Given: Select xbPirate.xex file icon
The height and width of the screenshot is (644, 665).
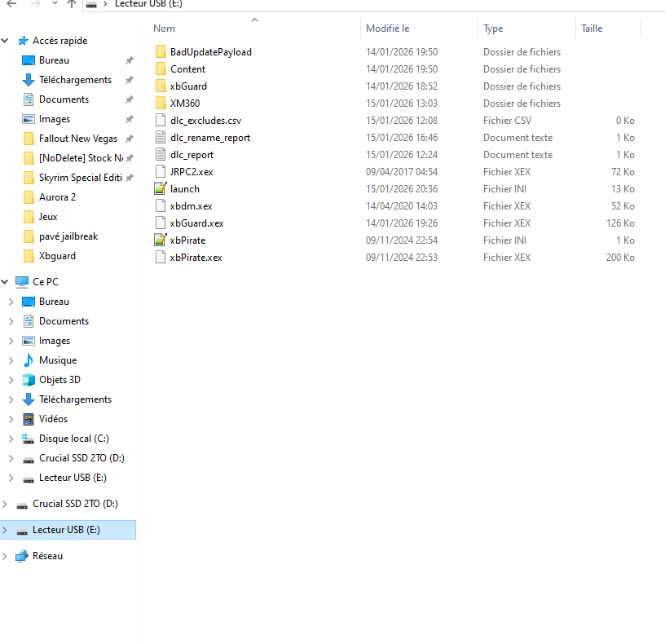Looking at the screenshot, I should (x=161, y=257).
